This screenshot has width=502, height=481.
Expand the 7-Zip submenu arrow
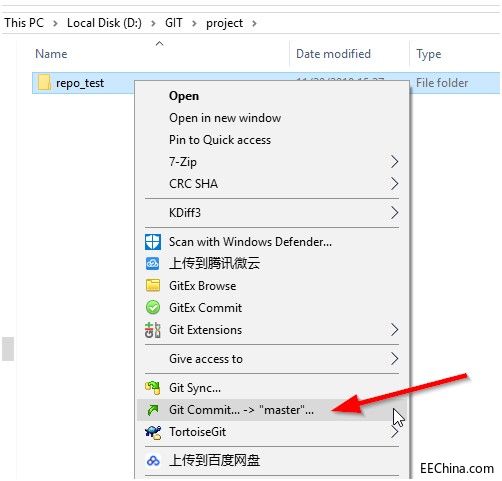tap(394, 162)
